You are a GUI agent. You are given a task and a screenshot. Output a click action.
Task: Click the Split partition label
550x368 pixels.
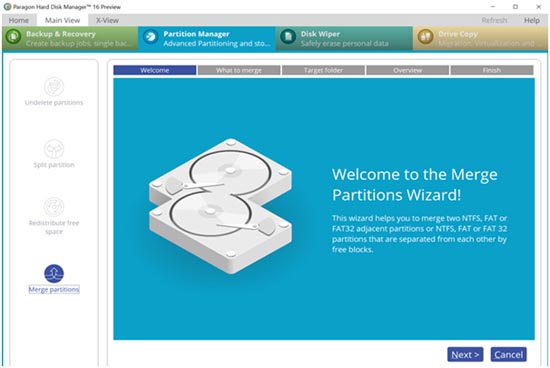(x=54, y=165)
